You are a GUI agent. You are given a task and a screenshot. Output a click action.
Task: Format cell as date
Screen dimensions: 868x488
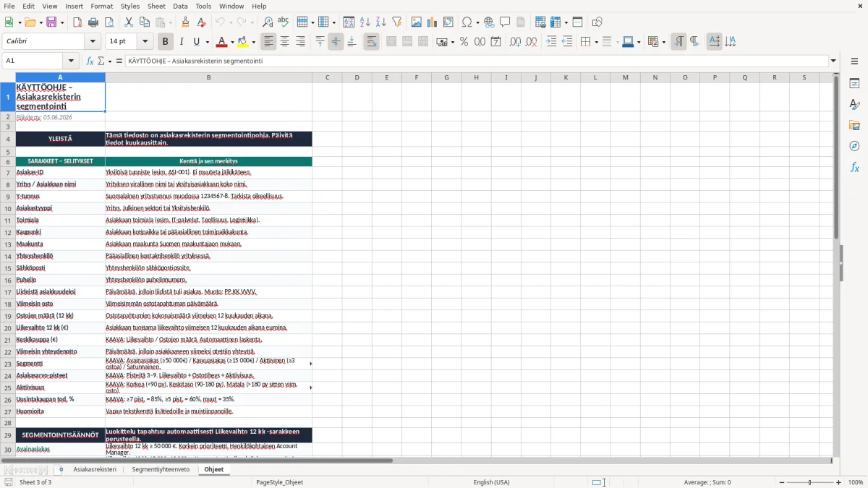495,42
